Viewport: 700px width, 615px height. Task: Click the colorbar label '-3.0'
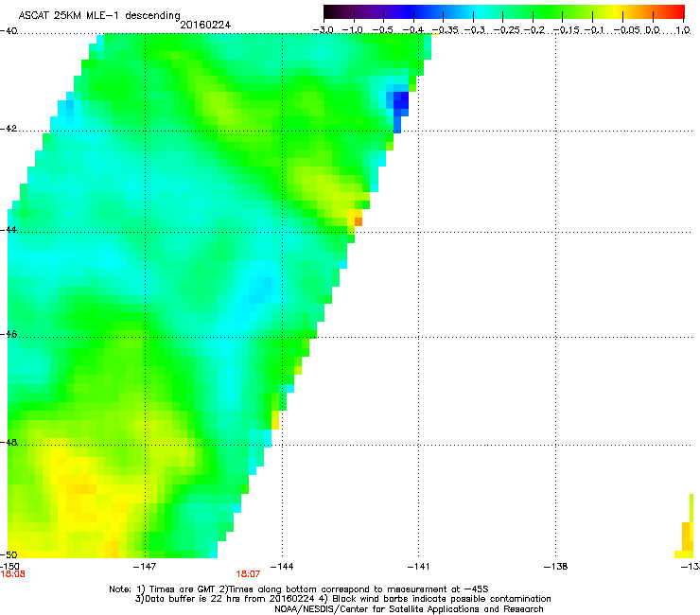point(323,30)
